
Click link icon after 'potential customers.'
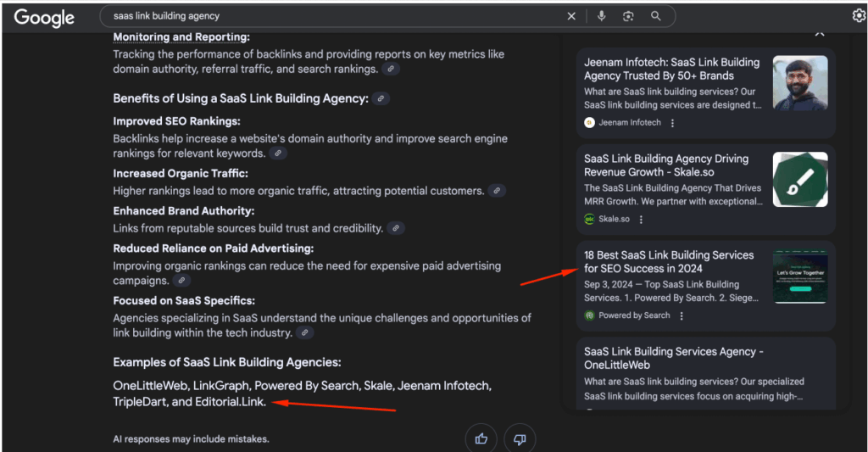(x=497, y=191)
